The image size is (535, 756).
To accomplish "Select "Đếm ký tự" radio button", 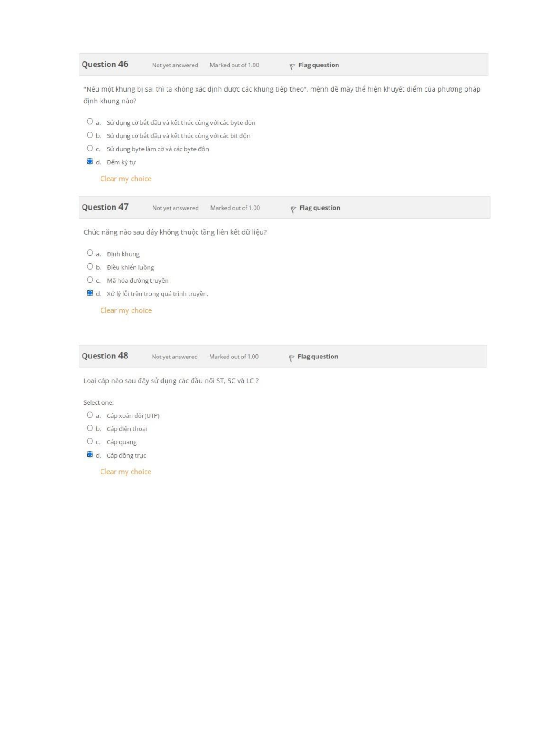I will pyautogui.click(x=90, y=162).
